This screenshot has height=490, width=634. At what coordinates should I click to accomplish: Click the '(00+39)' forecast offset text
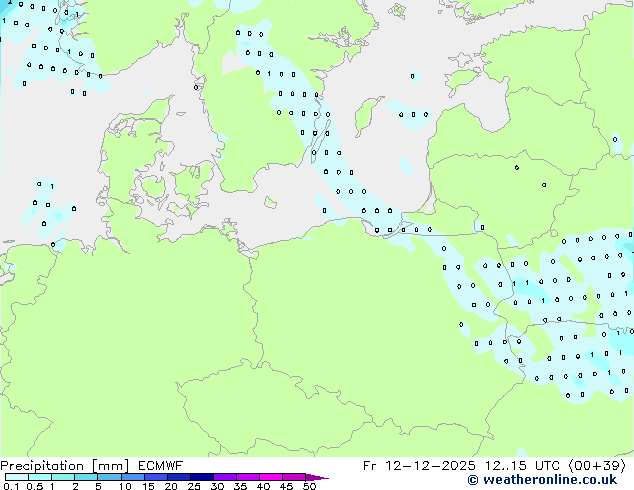(x=597, y=466)
